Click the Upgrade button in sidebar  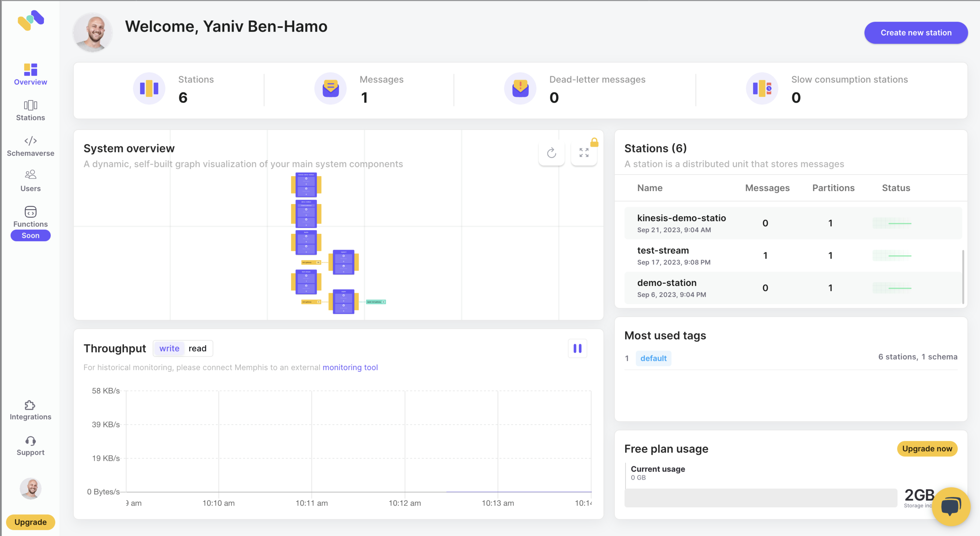[30, 522]
